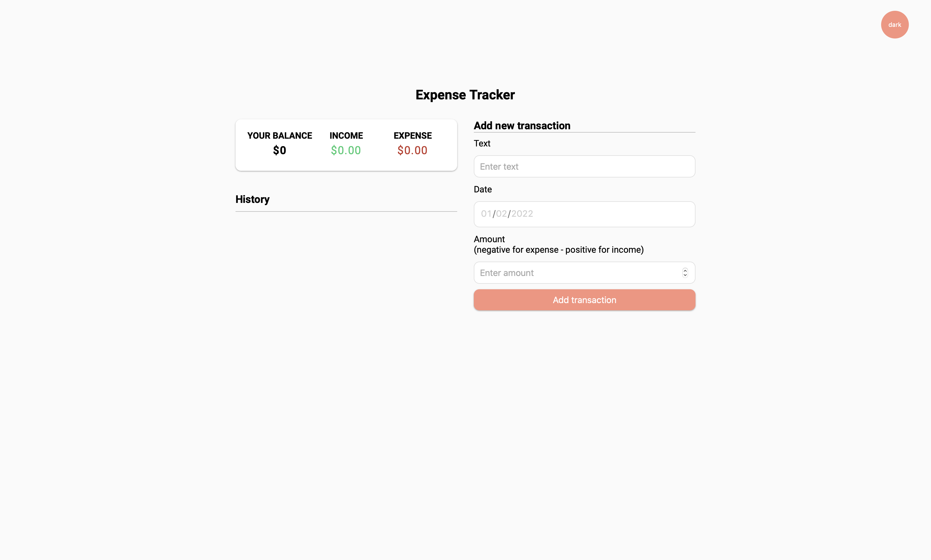The width and height of the screenshot is (931, 560).
Task: Select the day segment of the date
Action: tap(501, 214)
